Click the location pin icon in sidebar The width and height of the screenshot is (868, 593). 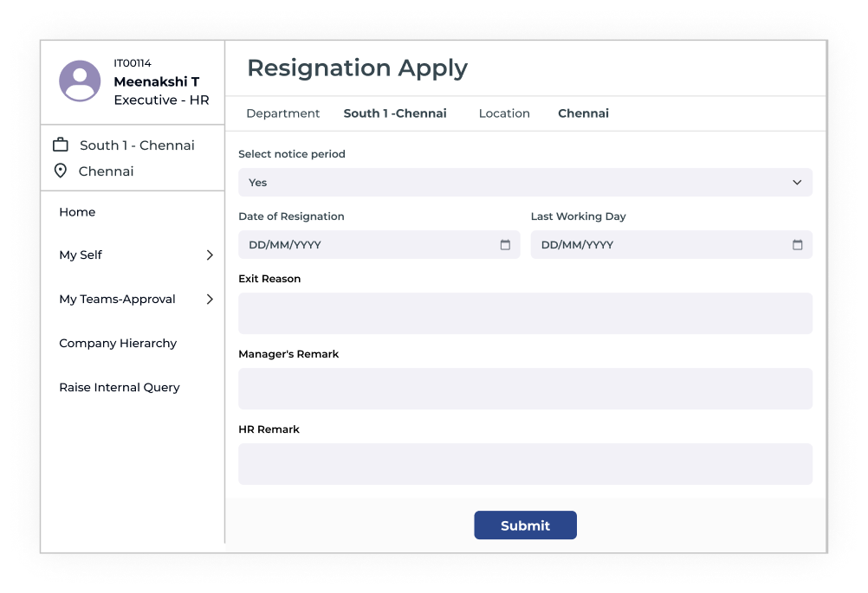61,171
